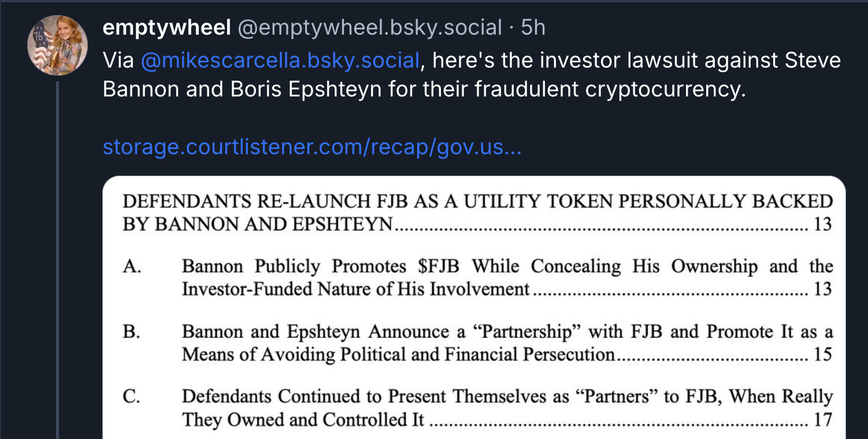This screenshot has height=439, width=868.
Task: Click 'BY BANNON AND EPSHTEYN' heading line
Action: pyautogui.click(x=258, y=224)
